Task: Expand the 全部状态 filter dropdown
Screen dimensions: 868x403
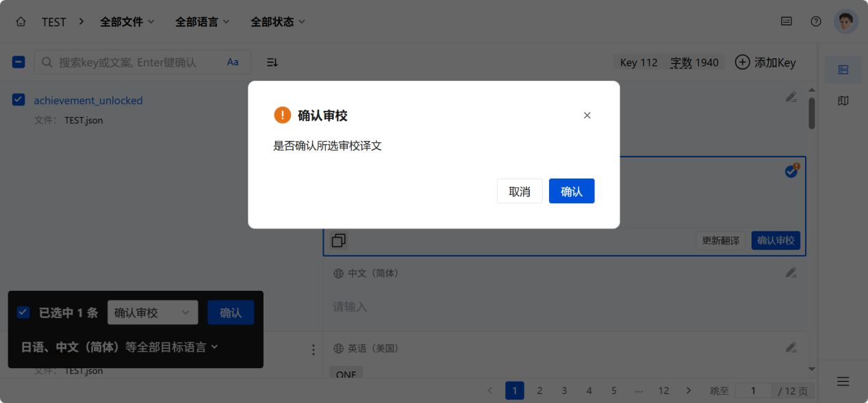Action: (x=278, y=22)
